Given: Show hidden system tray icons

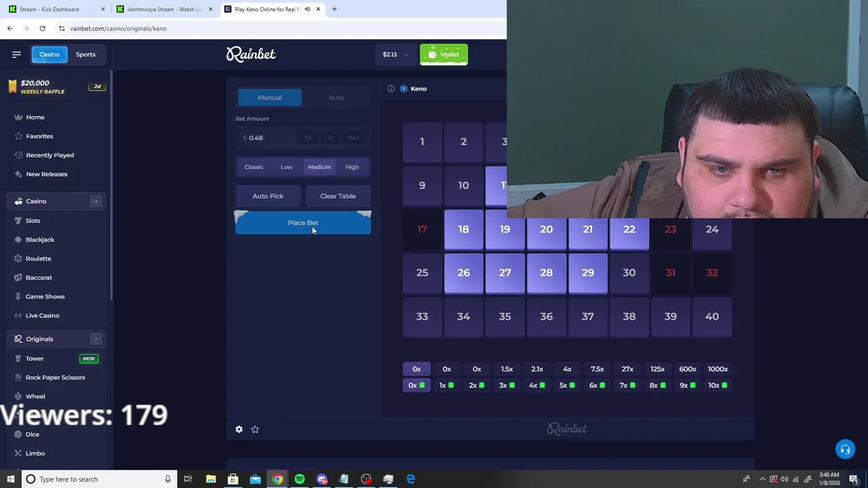Looking at the screenshot, I should (x=762, y=479).
